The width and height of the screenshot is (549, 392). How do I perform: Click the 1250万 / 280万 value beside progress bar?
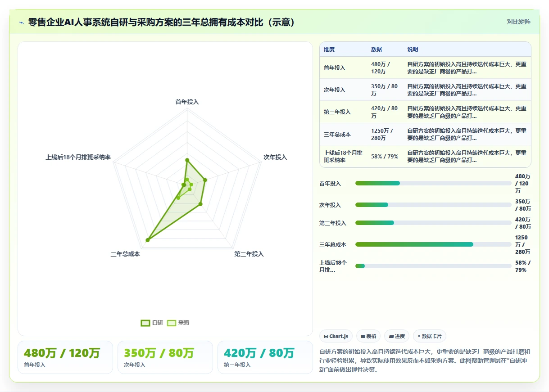(523, 244)
